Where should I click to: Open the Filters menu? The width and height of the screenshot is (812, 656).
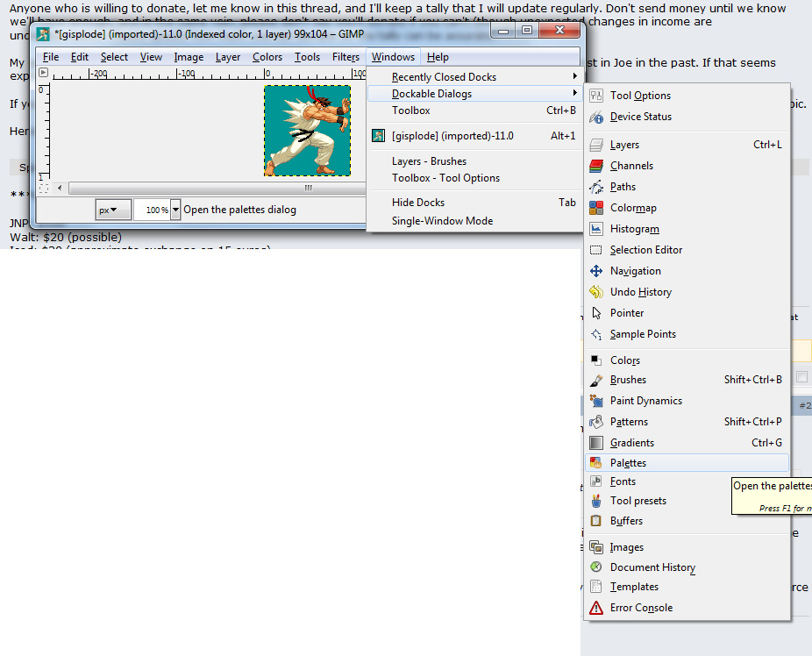[345, 57]
